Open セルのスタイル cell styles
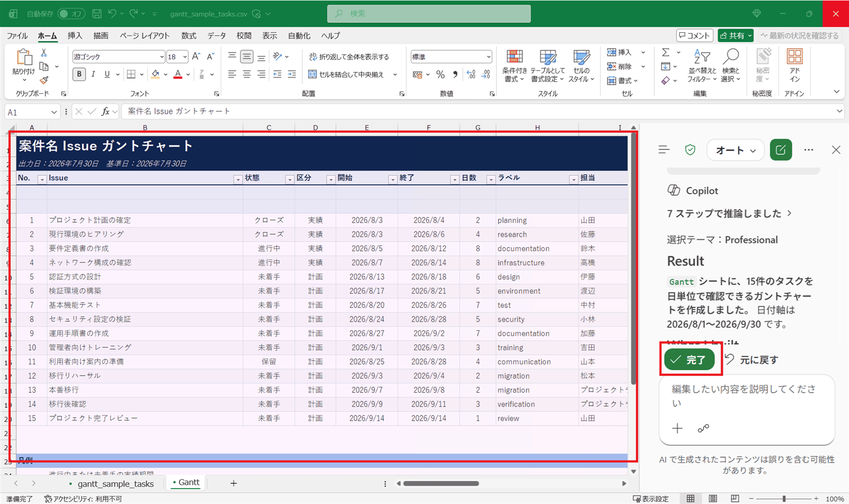The height and width of the screenshot is (504, 849). [x=581, y=66]
